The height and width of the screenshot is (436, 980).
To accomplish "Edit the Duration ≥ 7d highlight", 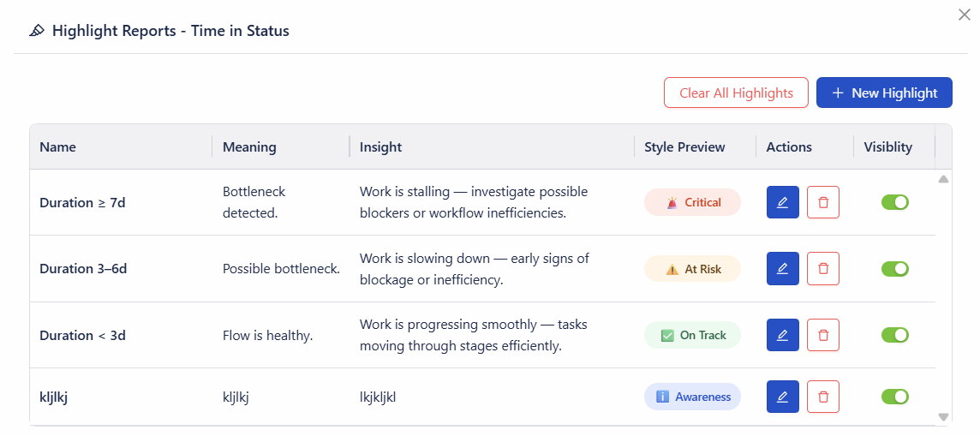I will pos(782,202).
